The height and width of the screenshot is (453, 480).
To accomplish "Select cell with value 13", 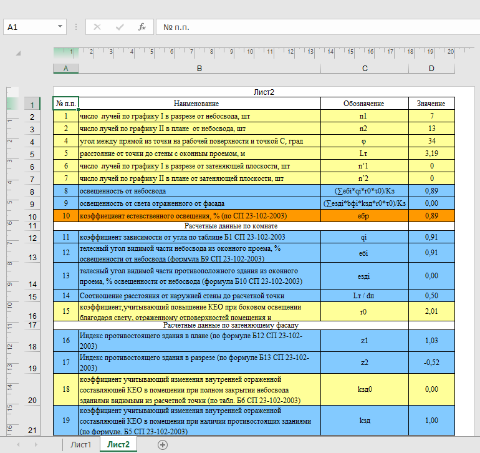I will click(x=431, y=128).
